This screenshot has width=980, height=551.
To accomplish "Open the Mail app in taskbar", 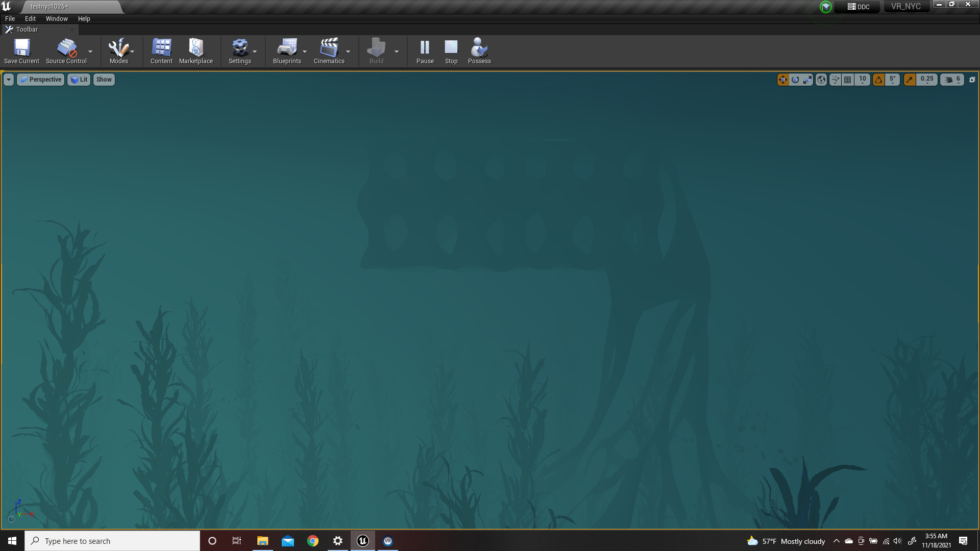I will pyautogui.click(x=288, y=541).
